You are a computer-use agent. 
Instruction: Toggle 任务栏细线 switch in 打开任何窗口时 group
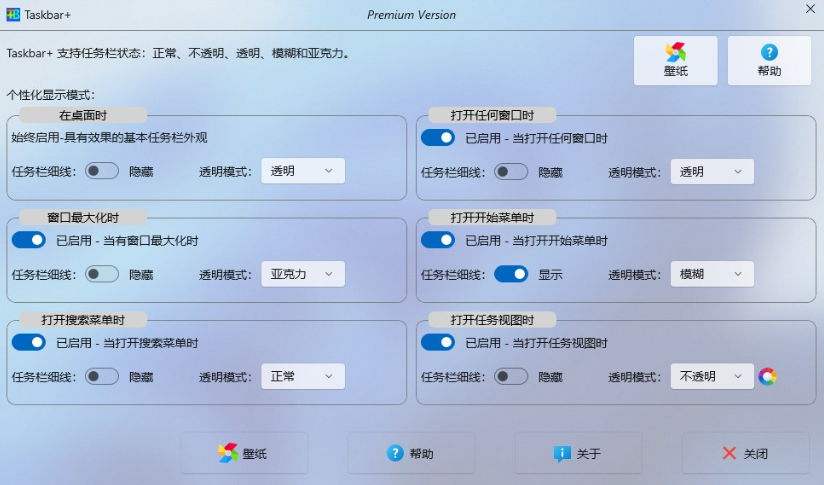coord(511,171)
